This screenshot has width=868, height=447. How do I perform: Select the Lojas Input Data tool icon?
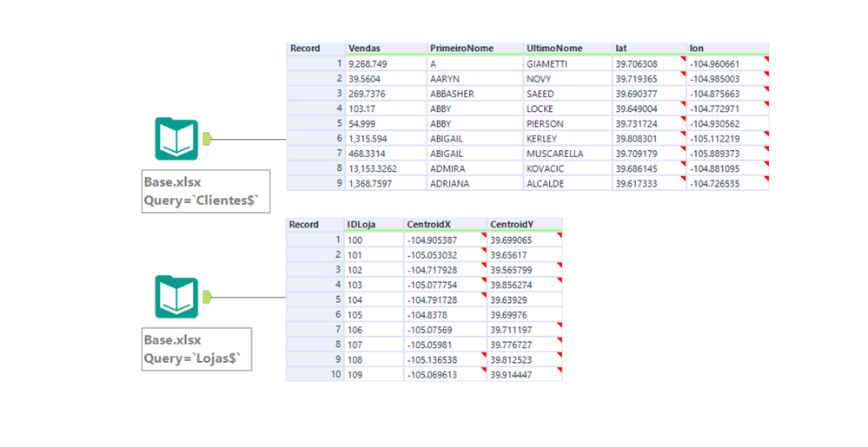(x=176, y=297)
